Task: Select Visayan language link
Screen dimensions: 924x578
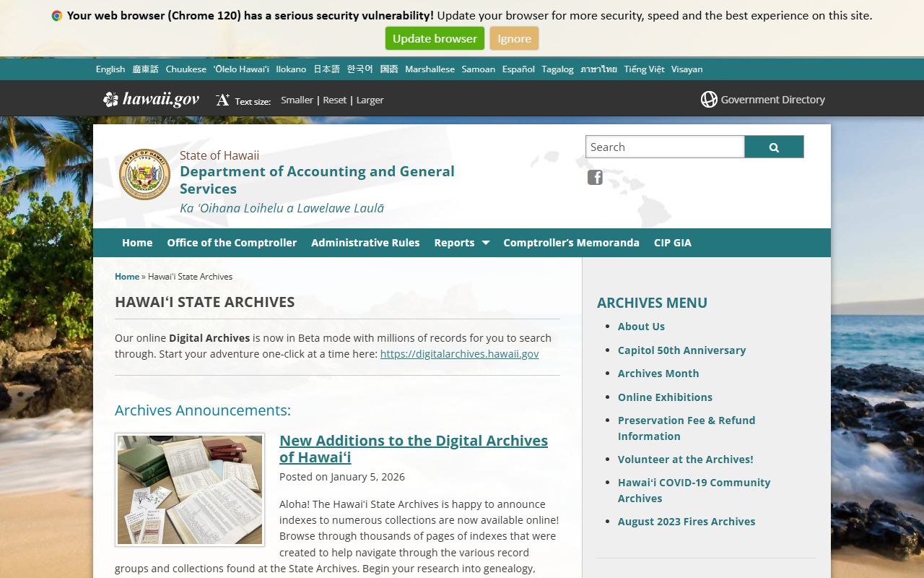Action: point(687,69)
